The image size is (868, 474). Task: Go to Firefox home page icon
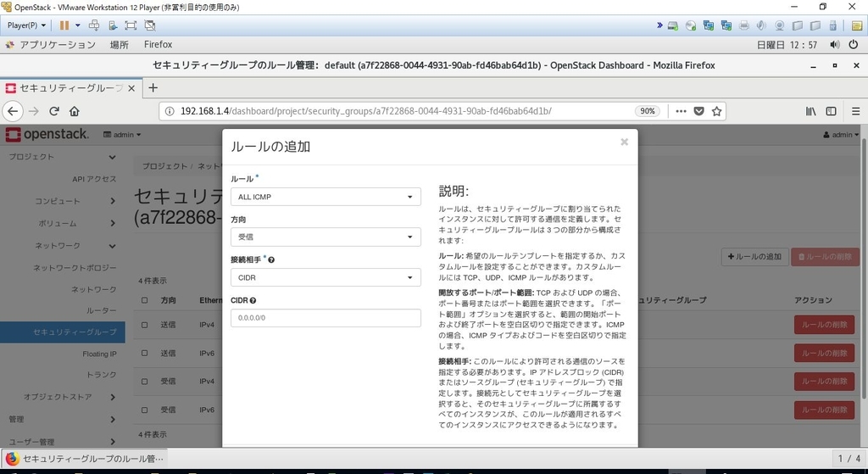(x=75, y=111)
